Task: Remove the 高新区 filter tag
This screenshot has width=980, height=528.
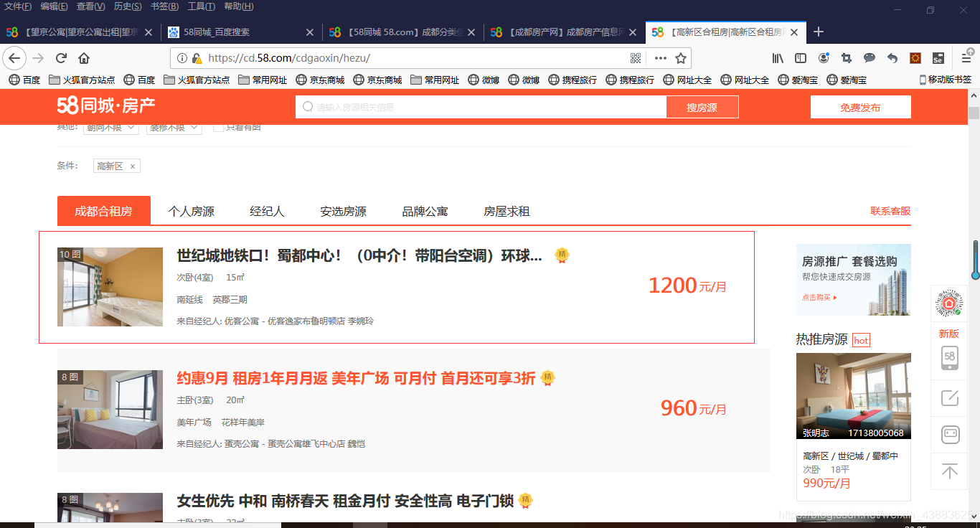Action: [133, 166]
